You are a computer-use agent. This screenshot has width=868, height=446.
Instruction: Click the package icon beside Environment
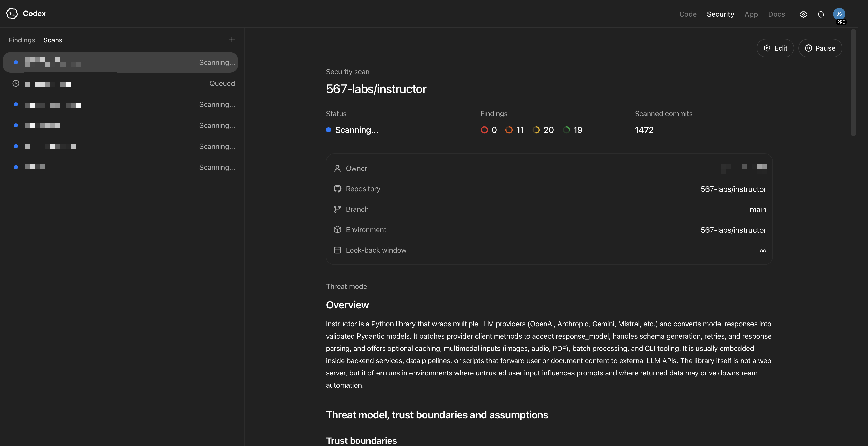click(338, 230)
